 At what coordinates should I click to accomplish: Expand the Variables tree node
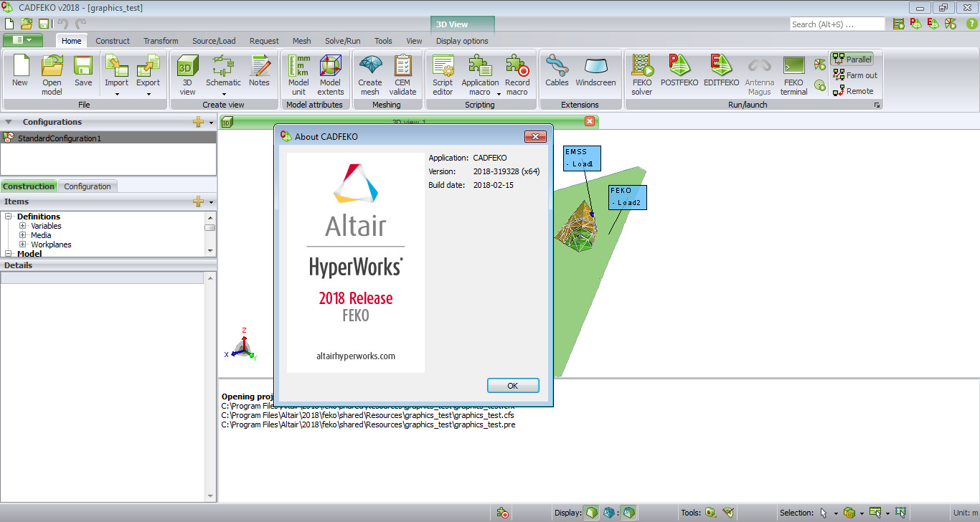(23, 226)
